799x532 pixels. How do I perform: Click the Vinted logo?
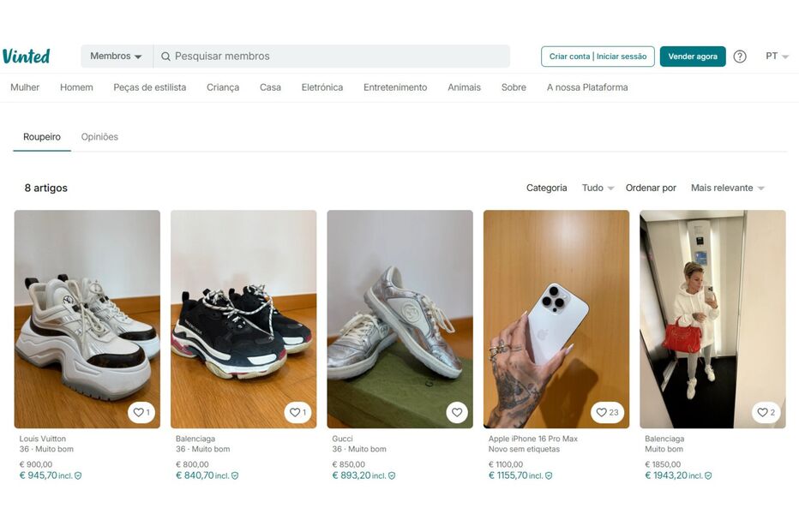27,57
